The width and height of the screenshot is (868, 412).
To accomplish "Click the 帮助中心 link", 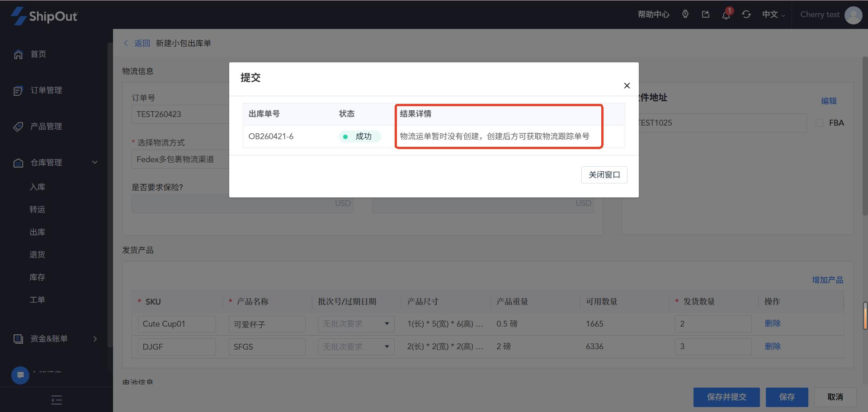I will 653,14.
